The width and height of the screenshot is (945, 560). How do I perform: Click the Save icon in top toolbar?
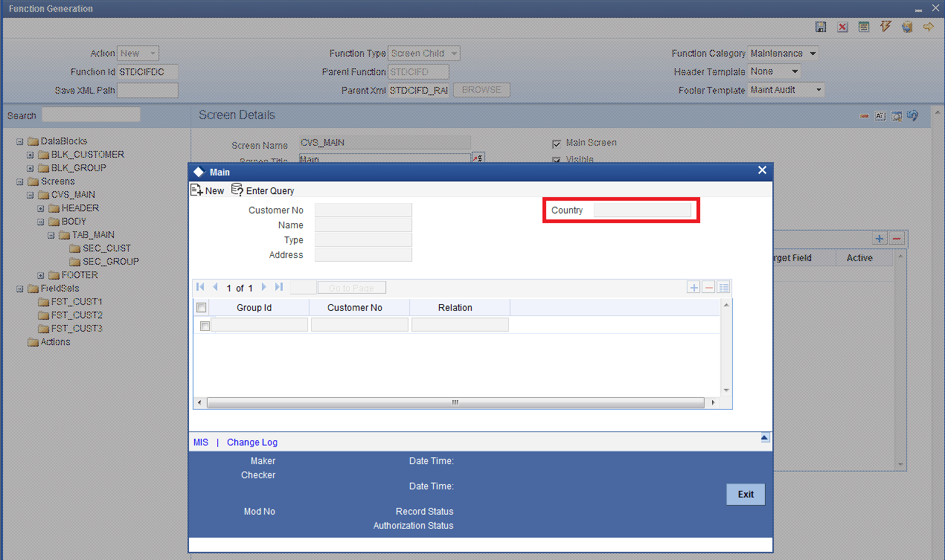click(x=821, y=27)
